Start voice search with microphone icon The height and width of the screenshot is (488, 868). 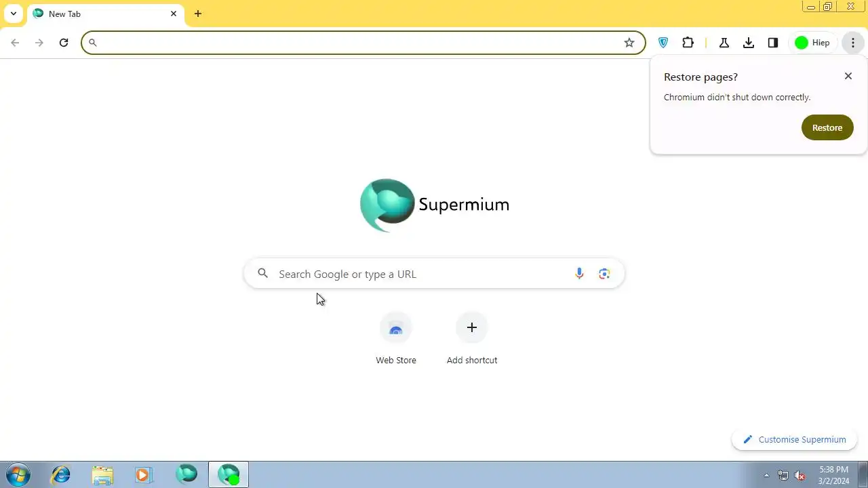coord(579,274)
